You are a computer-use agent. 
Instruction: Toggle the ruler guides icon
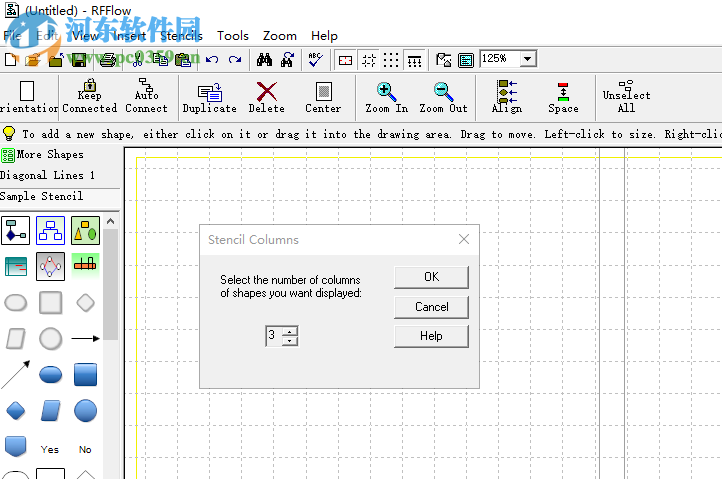click(414, 60)
